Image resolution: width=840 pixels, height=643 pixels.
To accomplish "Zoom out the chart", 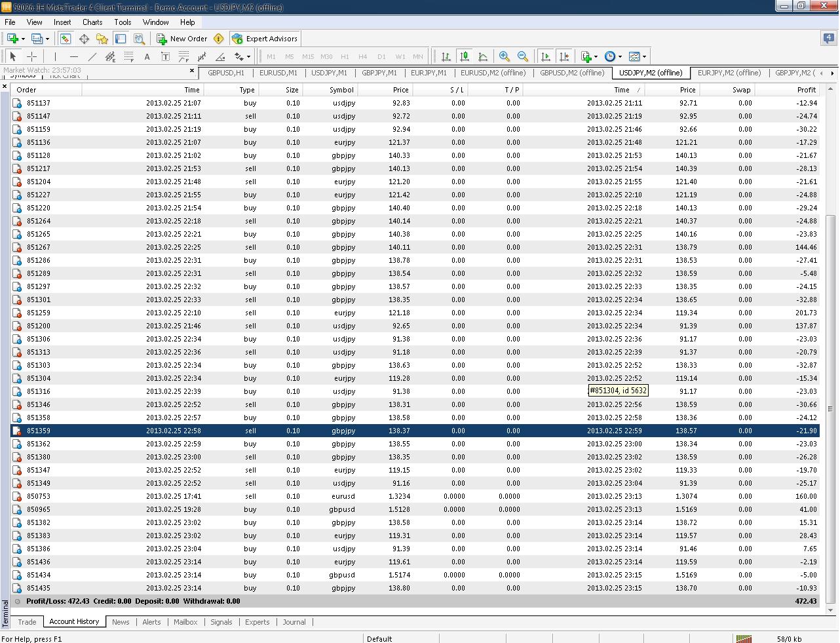I will pos(523,56).
